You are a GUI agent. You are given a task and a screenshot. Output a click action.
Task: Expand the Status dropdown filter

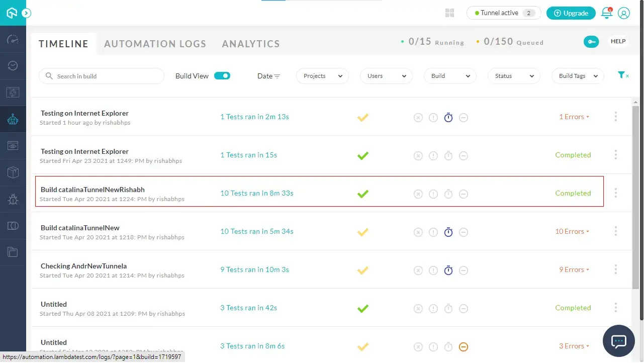pyautogui.click(x=514, y=76)
